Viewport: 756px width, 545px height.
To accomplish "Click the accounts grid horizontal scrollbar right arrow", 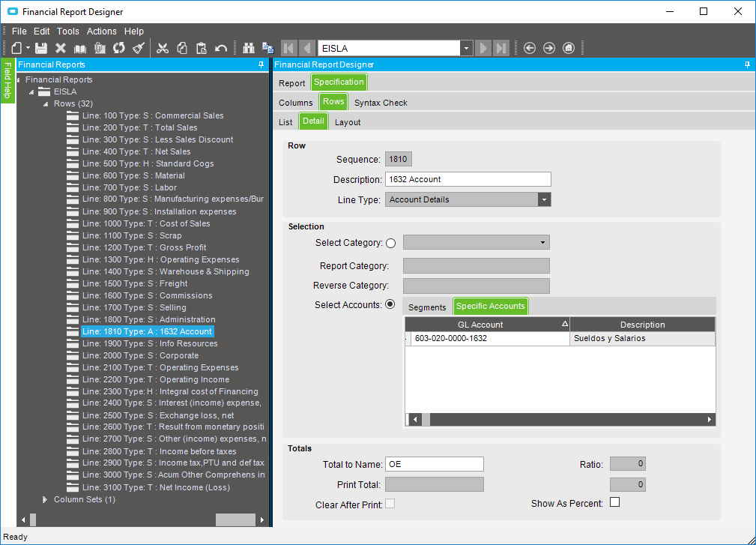I will pos(710,420).
